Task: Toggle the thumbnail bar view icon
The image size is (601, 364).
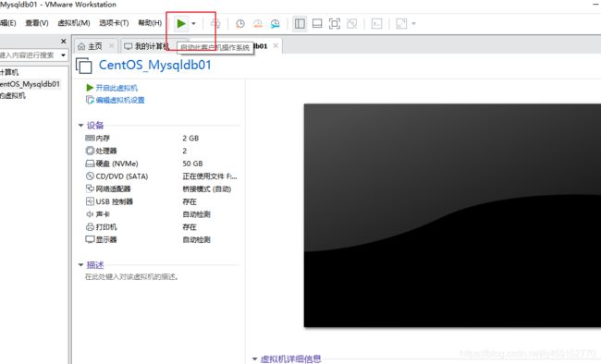Action: pyautogui.click(x=317, y=24)
